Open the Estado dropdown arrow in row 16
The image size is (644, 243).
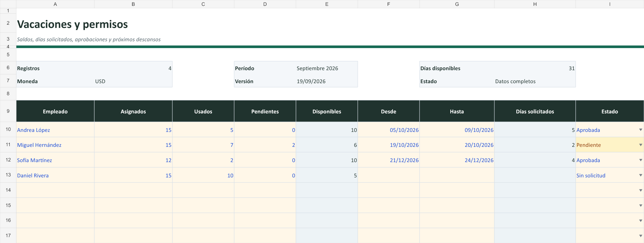point(640,221)
